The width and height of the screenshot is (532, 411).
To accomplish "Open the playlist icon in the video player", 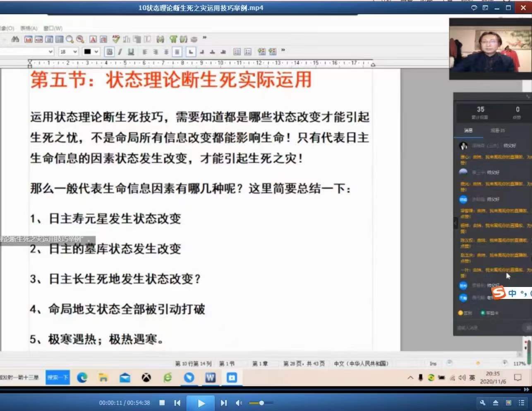I will 521,402.
